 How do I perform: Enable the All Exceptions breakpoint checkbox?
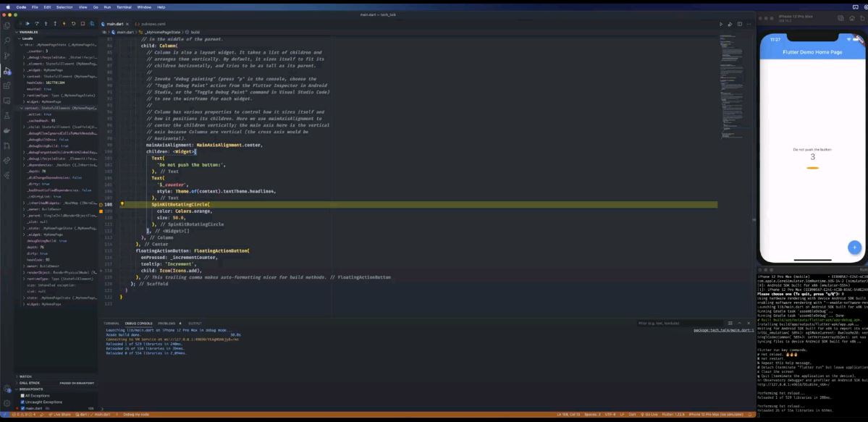tap(22, 395)
